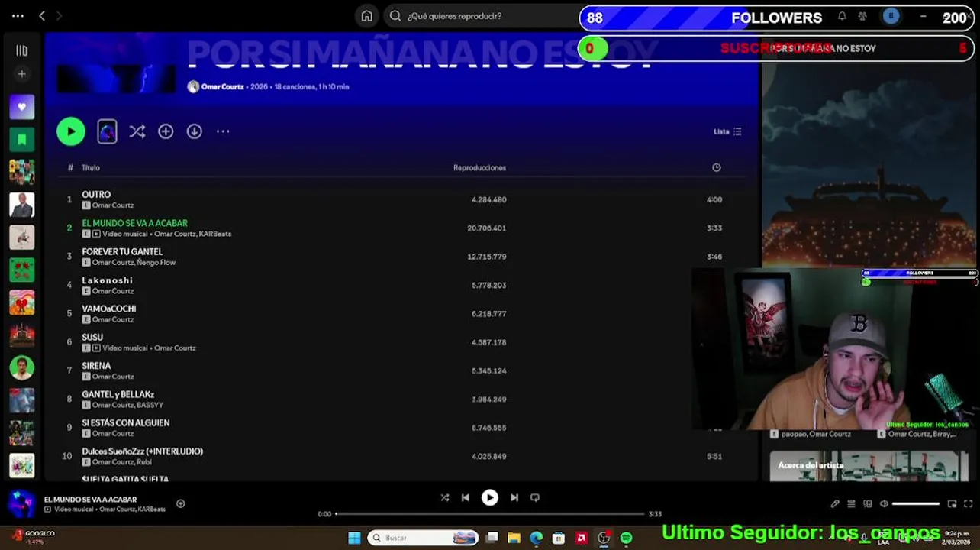Launch Microsoft Edge from taskbar
The image size is (980, 550).
tap(537, 538)
